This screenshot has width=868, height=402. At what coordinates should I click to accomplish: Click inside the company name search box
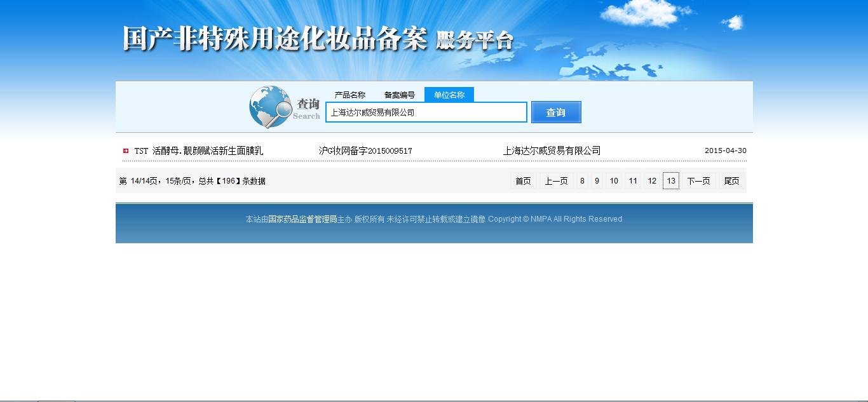tap(426, 112)
